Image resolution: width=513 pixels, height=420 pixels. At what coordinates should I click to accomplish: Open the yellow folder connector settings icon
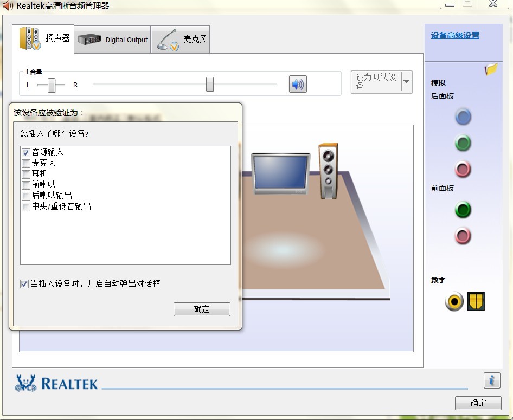(x=491, y=69)
